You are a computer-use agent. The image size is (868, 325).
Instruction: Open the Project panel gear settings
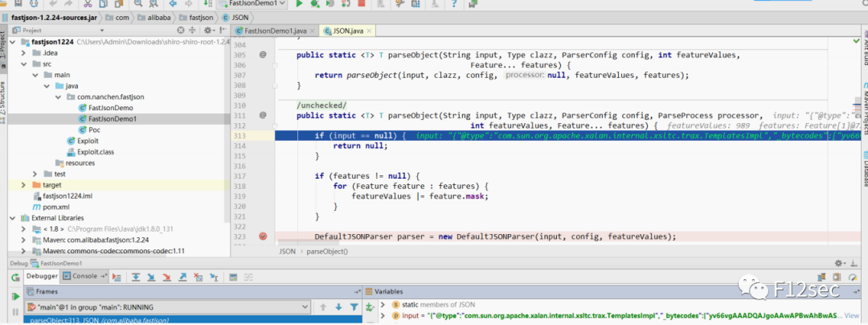tap(208, 31)
